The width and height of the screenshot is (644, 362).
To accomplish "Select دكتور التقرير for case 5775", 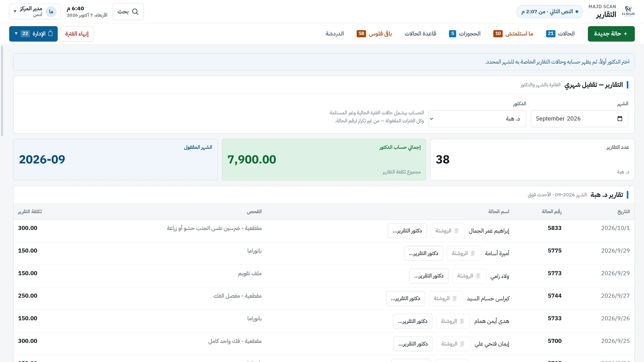I will click(424, 253).
